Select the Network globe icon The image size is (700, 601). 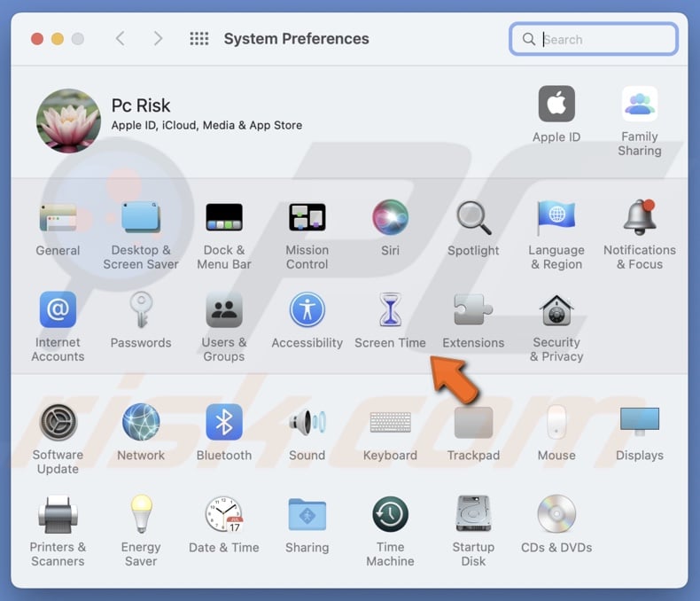point(141,423)
